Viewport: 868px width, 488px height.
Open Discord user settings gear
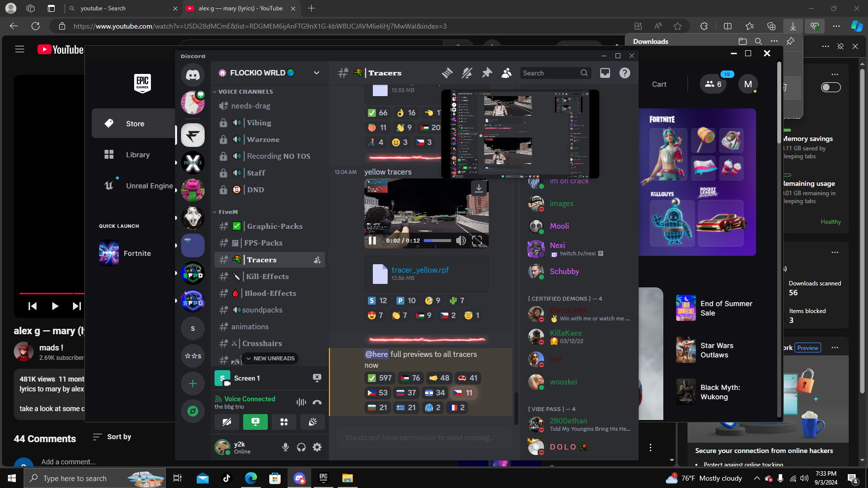coord(317,447)
